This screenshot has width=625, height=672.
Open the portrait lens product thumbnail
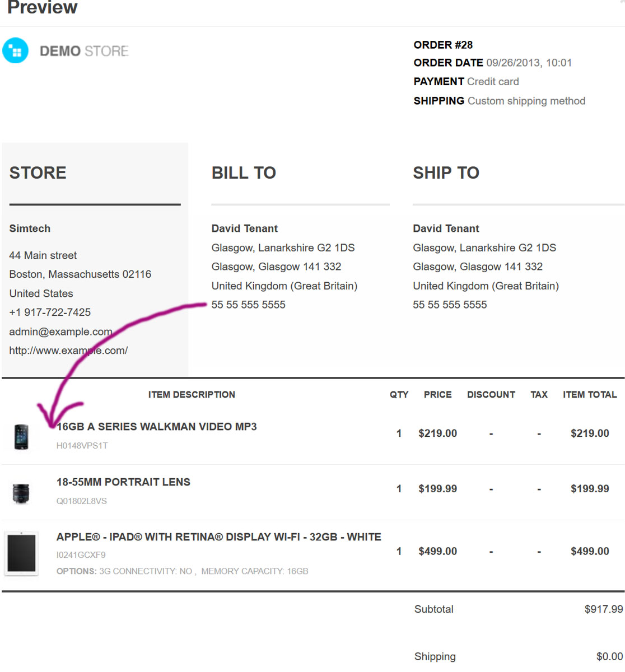coord(21,493)
